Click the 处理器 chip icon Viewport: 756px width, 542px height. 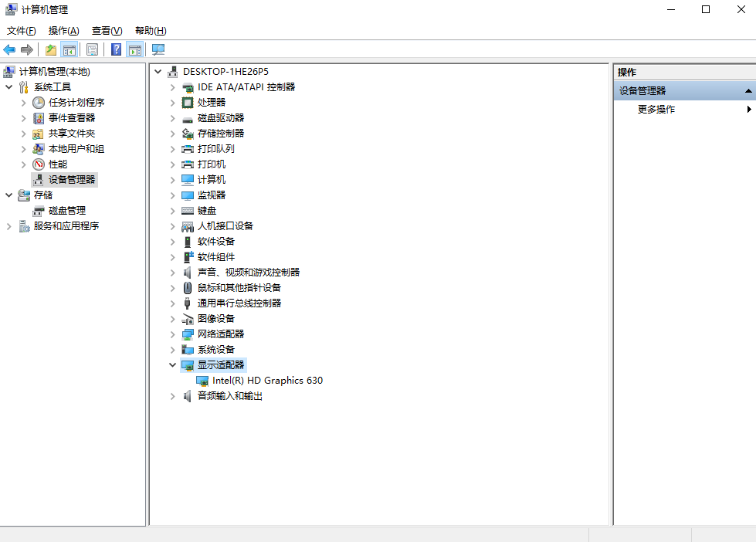(188, 103)
